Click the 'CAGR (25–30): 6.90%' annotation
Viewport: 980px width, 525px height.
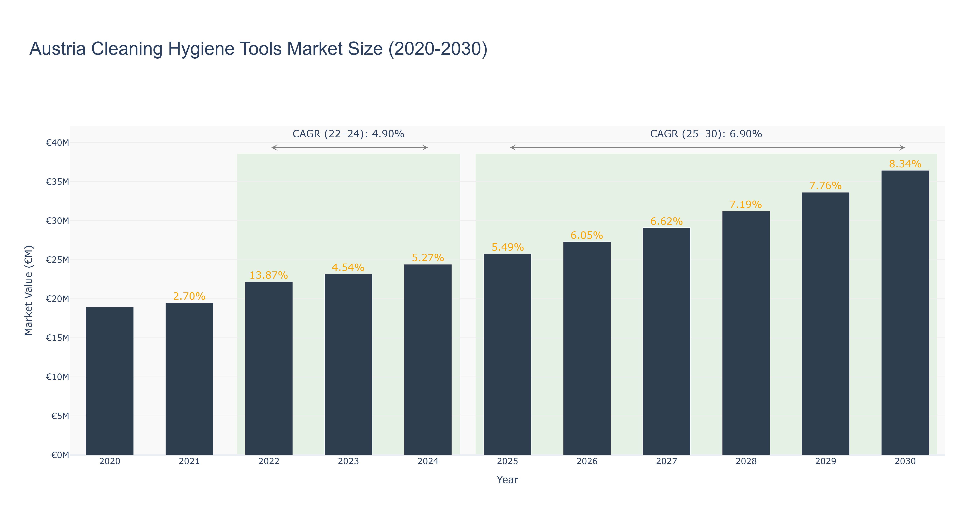tap(706, 134)
